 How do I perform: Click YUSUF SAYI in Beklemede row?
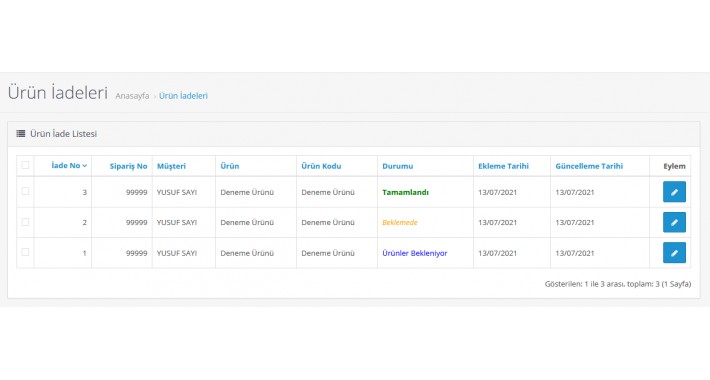point(177,222)
